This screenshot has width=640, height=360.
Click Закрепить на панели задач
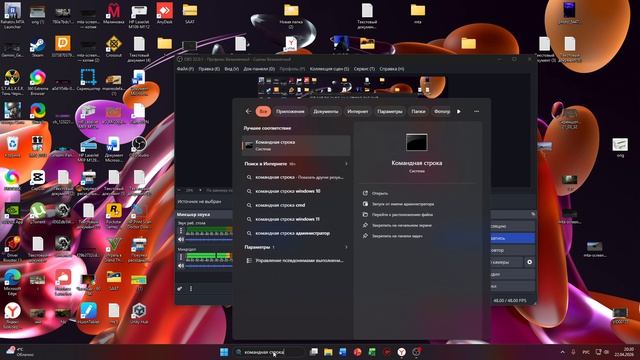pyautogui.click(x=397, y=236)
